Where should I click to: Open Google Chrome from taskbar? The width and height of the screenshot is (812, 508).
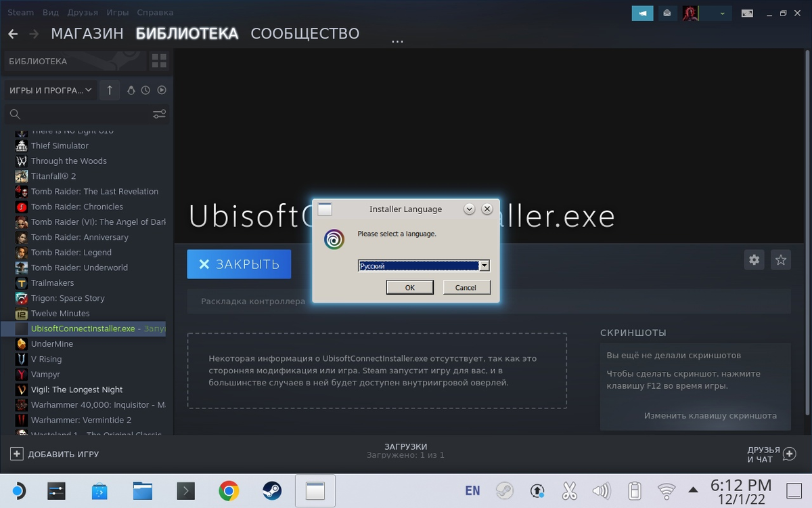coord(229,490)
